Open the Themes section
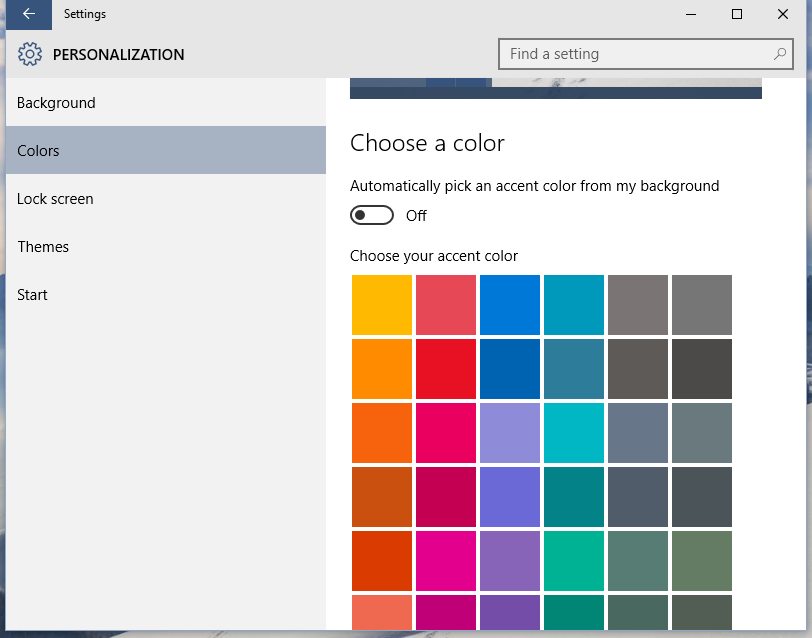 (x=43, y=247)
